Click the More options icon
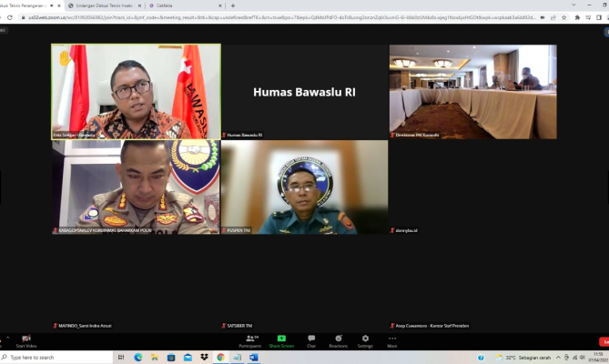 (392, 339)
